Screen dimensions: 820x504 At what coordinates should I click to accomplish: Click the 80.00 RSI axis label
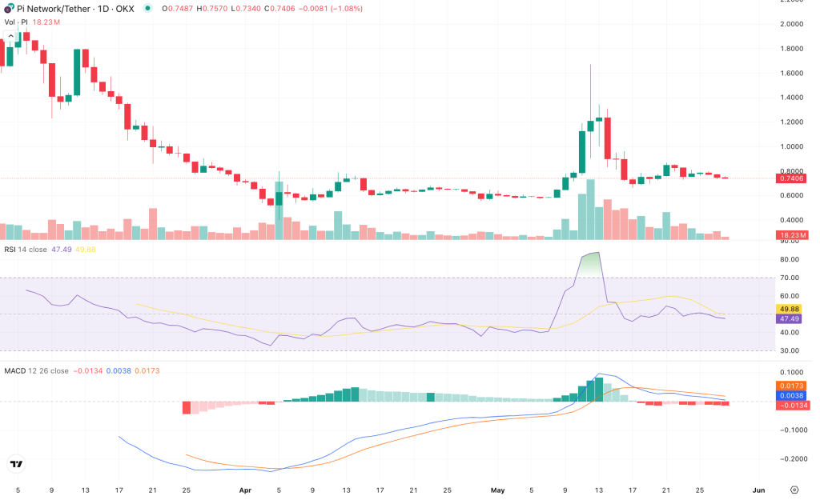789,259
